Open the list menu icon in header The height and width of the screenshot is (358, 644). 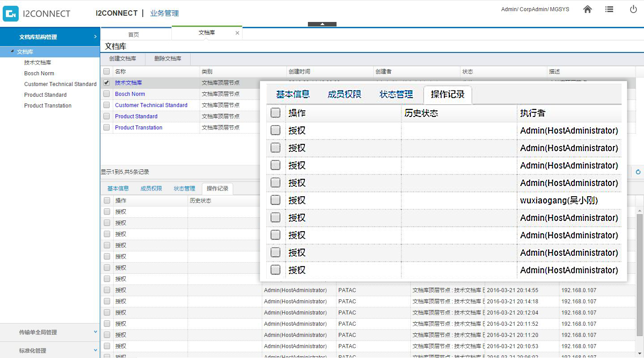click(609, 9)
